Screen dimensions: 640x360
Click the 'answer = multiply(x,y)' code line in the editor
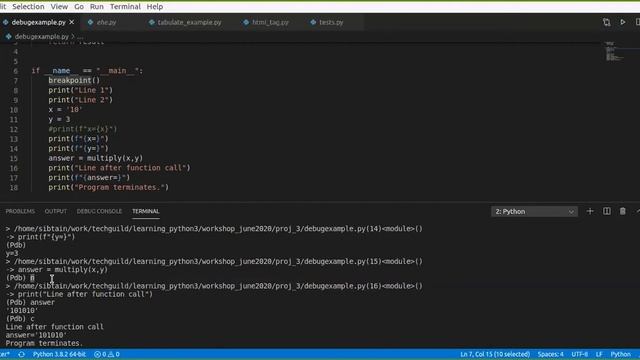(96, 158)
